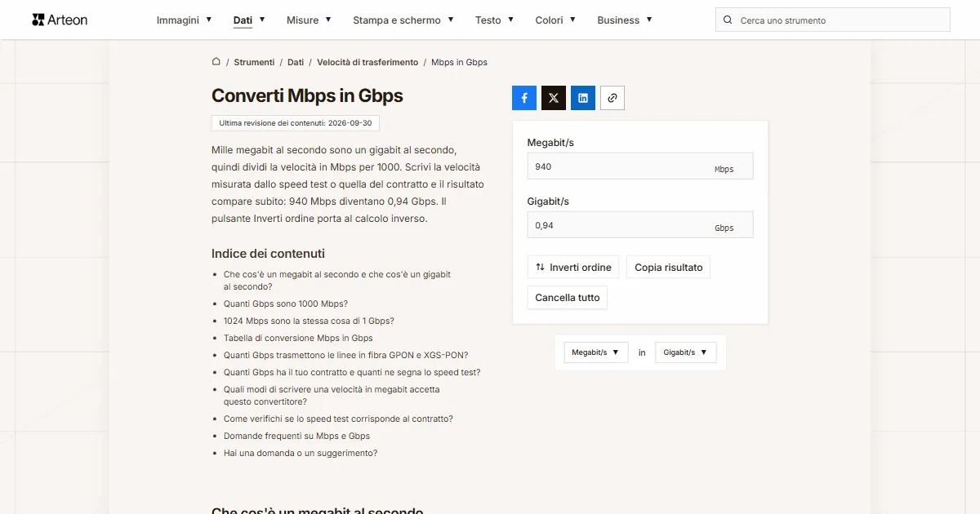The width and height of the screenshot is (980, 514).
Task: Click the Inverti ordine button
Action: [x=573, y=268]
